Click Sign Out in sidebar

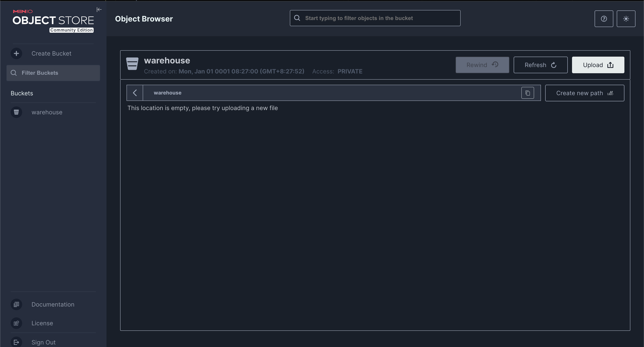click(43, 342)
